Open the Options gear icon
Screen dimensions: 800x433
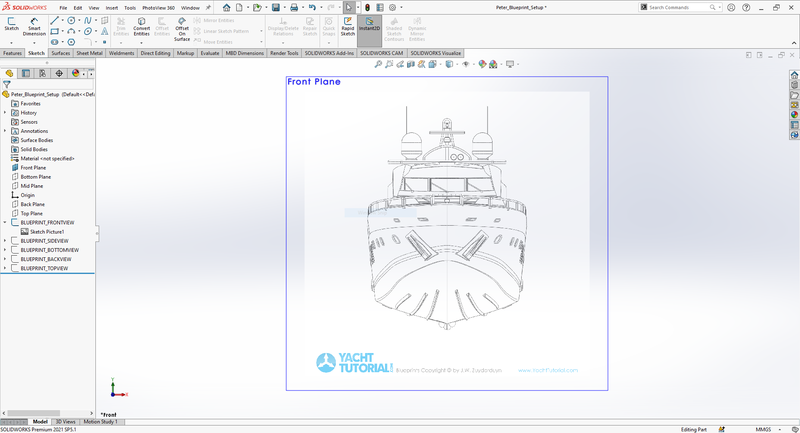click(x=392, y=8)
